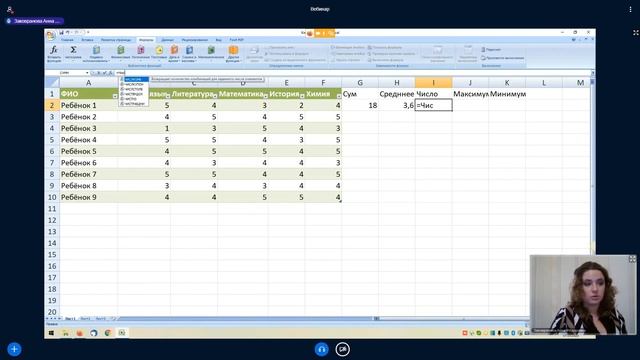The width and height of the screenshot is (640, 360).
Task: Open the Лист2 sheet tab
Action: 85,318
